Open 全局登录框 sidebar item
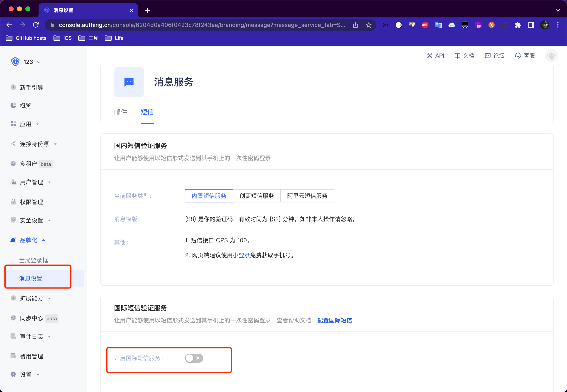 34,260
